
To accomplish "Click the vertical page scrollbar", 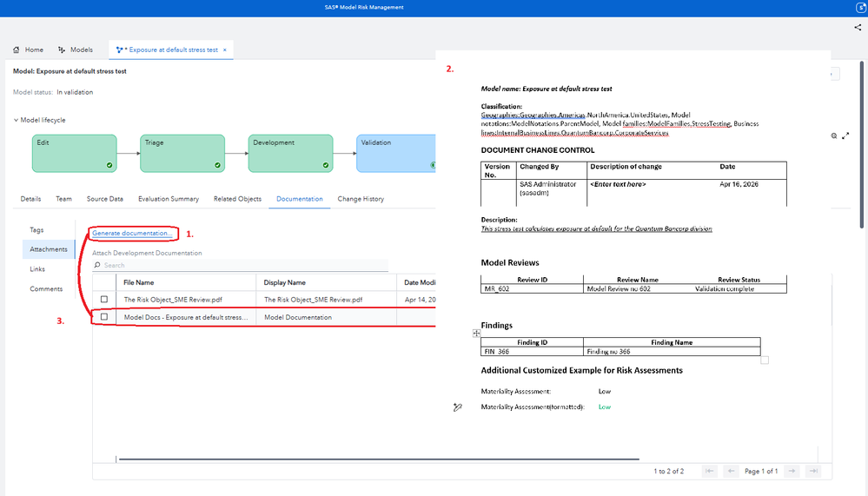I will [861, 144].
